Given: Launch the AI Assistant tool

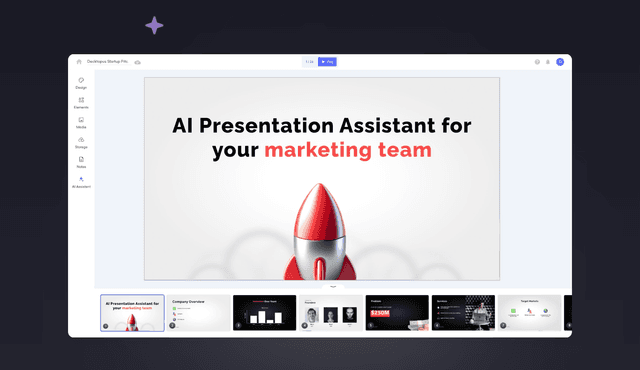Looking at the screenshot, I should point(81,182).
